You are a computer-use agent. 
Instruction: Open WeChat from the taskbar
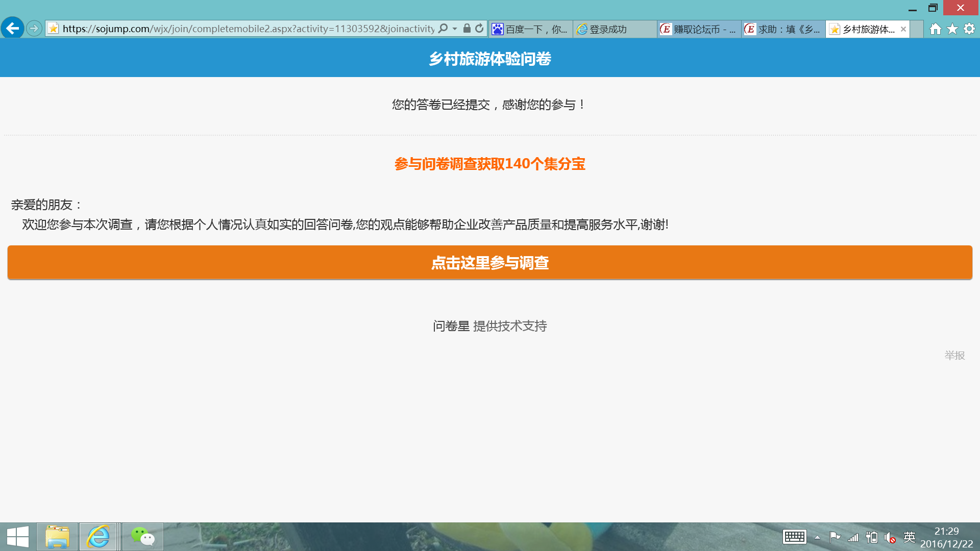143,537
